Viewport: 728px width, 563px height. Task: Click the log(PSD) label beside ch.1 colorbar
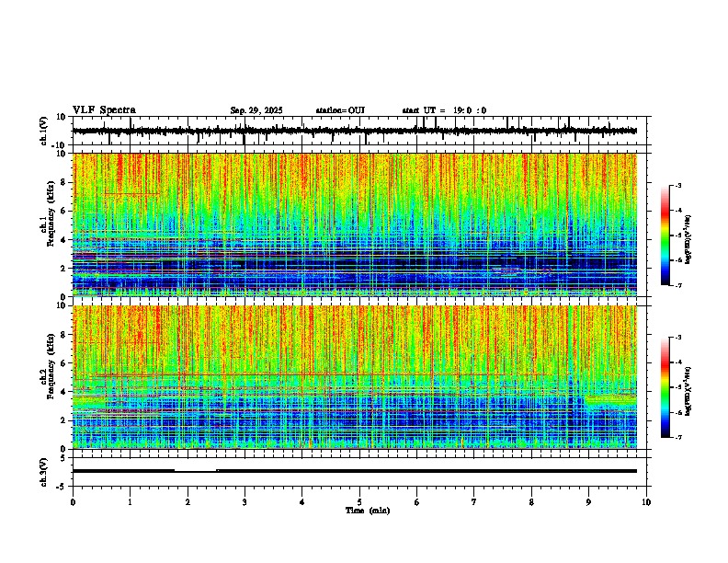click(x=688, y=239)
